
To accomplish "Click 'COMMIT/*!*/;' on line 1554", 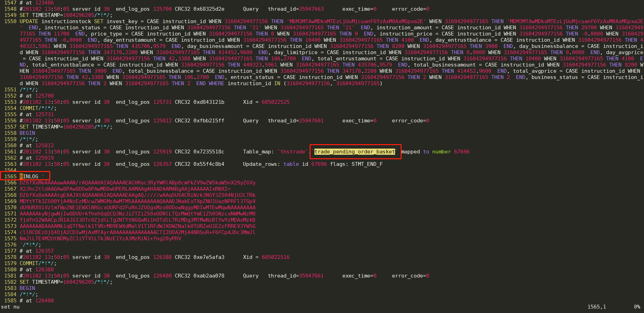I will (38, 108).
